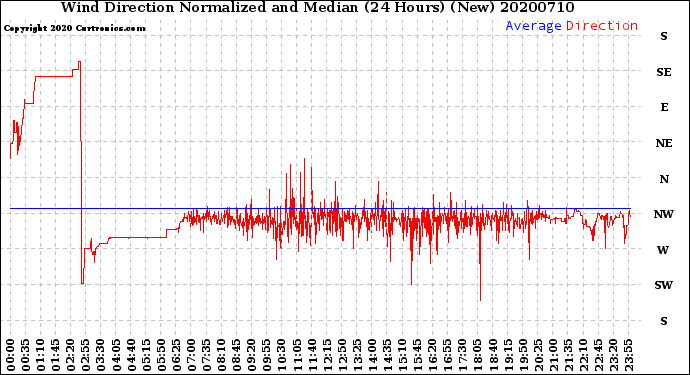Click the 04:40 time label

(131, 355)
